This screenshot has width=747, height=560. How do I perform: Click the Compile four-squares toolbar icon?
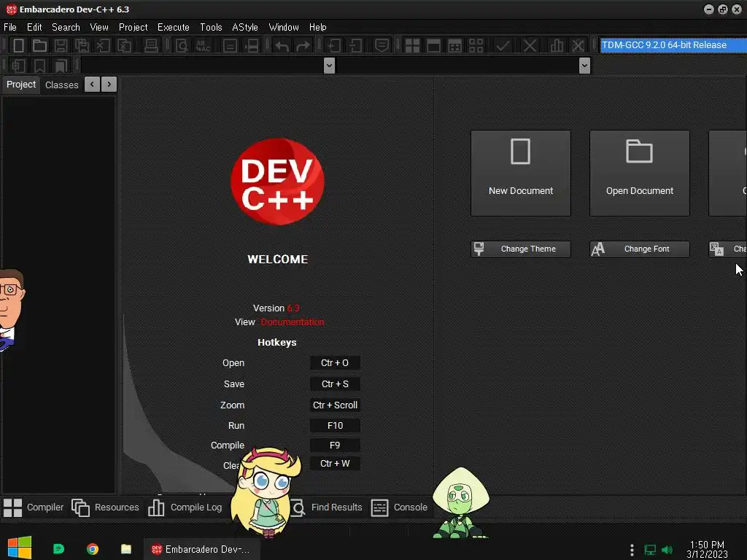pos(412,46)
